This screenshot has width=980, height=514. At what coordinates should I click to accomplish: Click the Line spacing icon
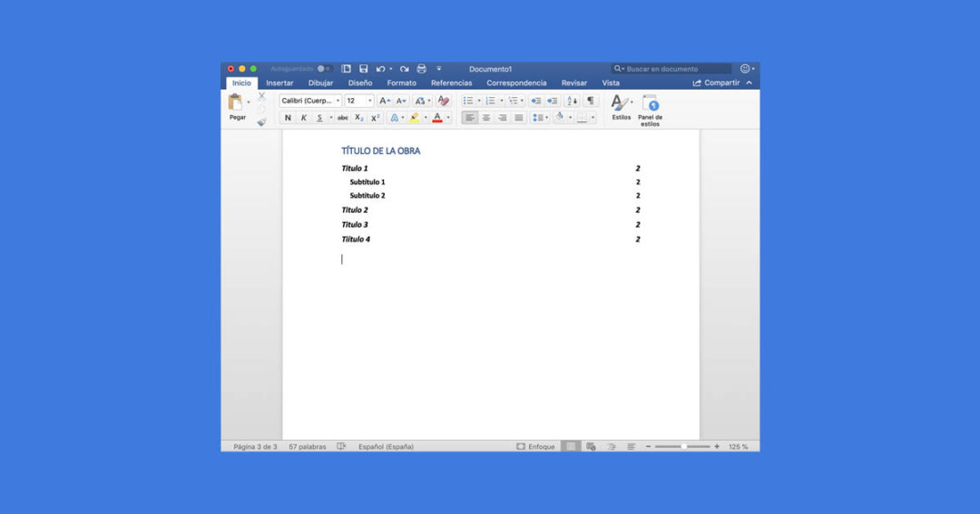537,118
